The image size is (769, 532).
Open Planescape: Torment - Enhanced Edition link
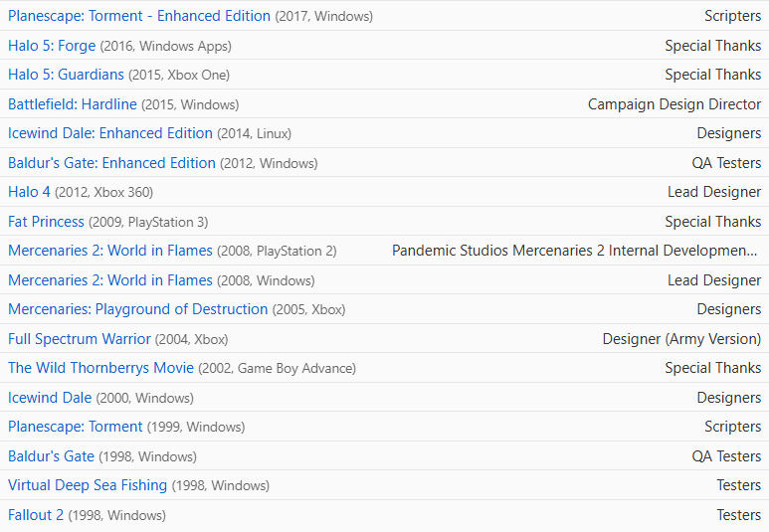click(139, 16)
